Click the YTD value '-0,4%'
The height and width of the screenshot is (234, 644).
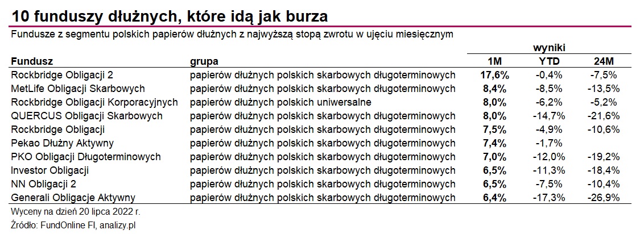550,75
